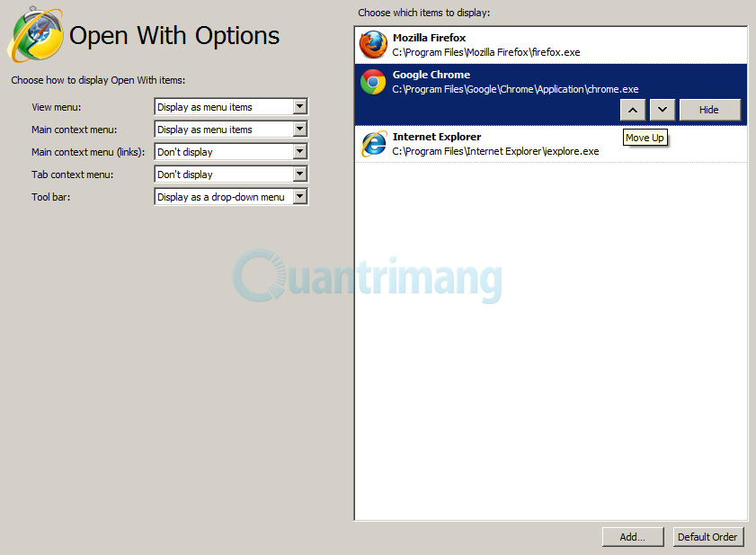Open the Add... dialog
The image size is (756, 555).
[633, 537]
